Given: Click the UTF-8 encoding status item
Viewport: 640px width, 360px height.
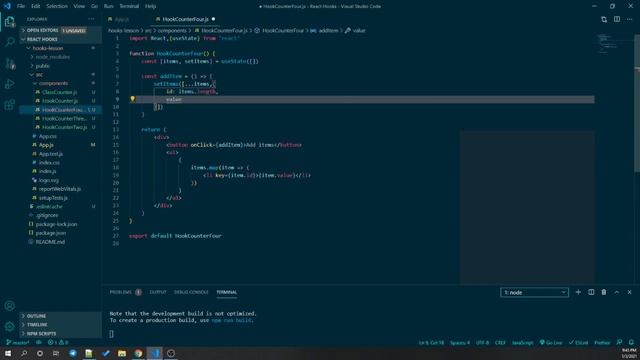Looking at the screenshot, I should pos(482,342).
